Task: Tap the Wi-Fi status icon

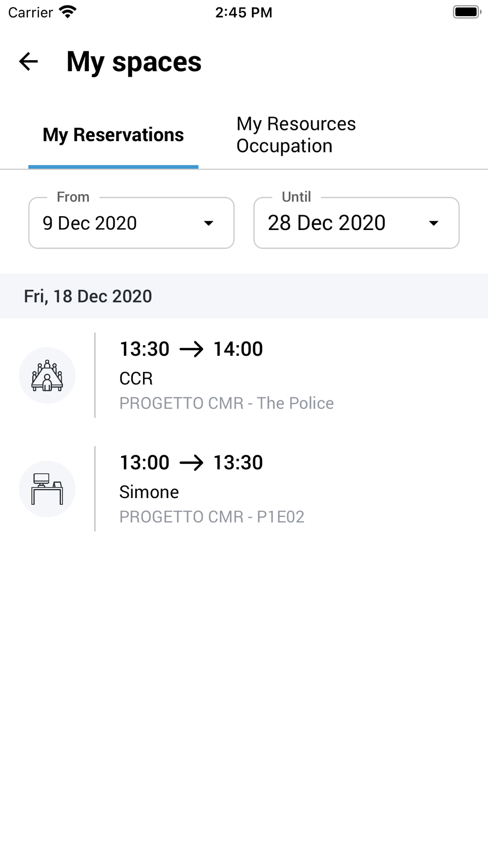Action: (x=68, y=12)
